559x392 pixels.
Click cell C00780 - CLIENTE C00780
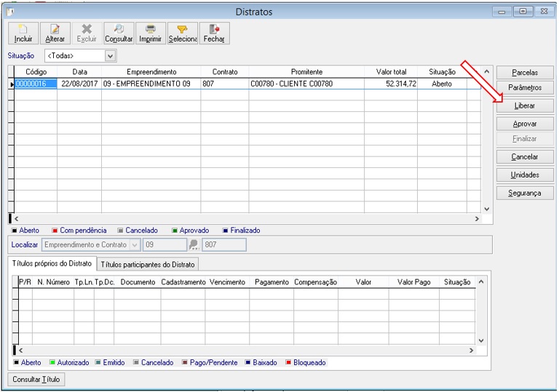[x=306, y=84]
